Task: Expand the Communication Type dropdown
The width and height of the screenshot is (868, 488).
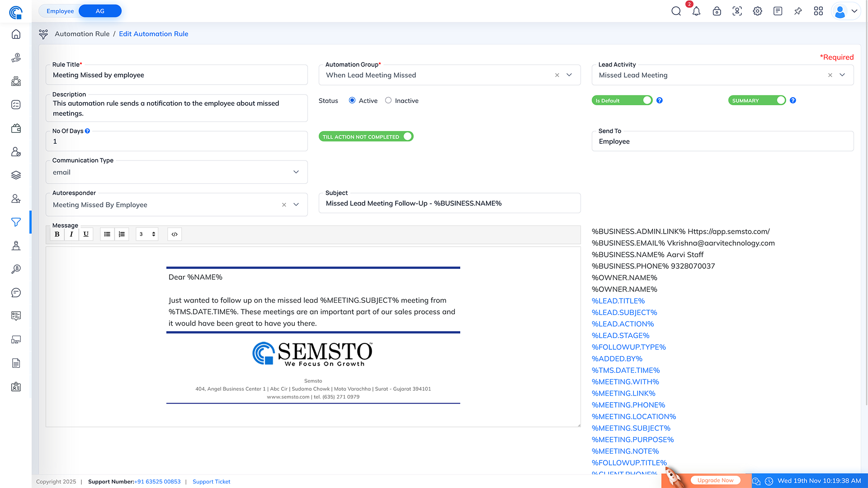Action: pyautogui.click(x=296, y=172)
